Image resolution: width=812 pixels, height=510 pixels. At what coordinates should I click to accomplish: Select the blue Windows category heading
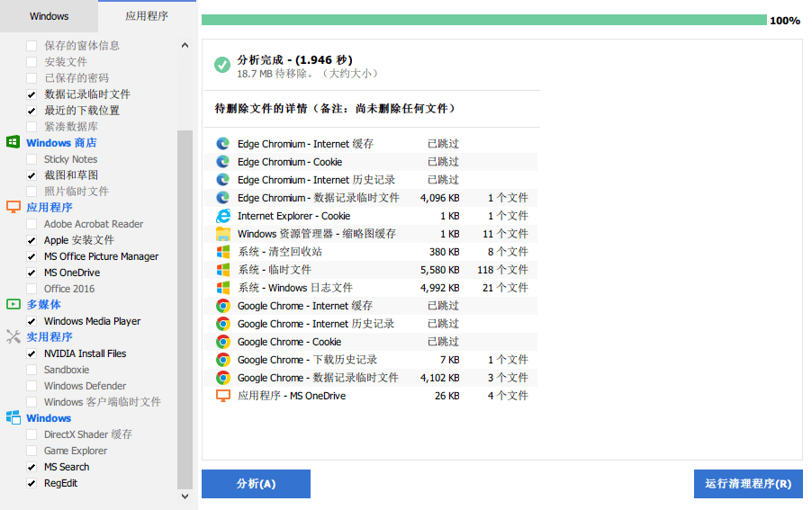pyautogui.click(x=49, y=418)
